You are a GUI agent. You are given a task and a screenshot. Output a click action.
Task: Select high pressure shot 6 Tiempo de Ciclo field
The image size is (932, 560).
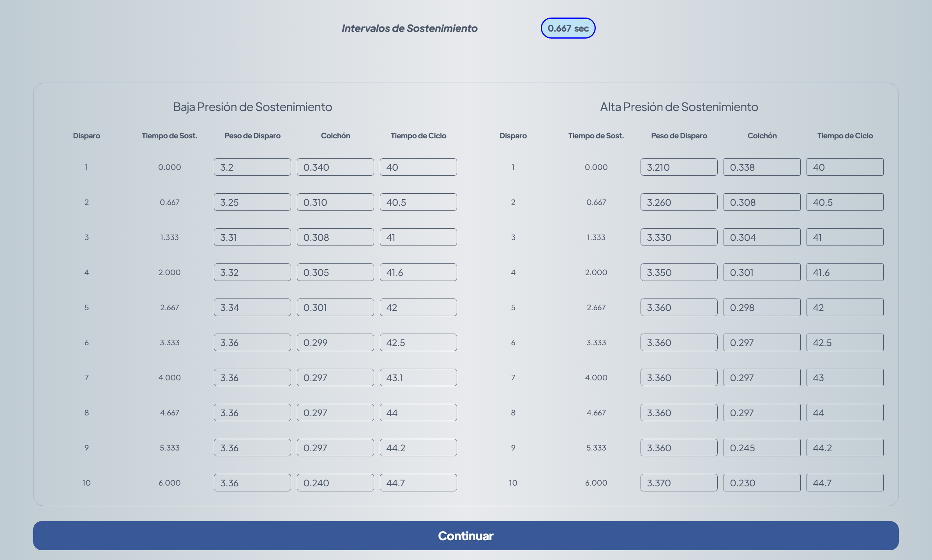(x=845, y=343)
